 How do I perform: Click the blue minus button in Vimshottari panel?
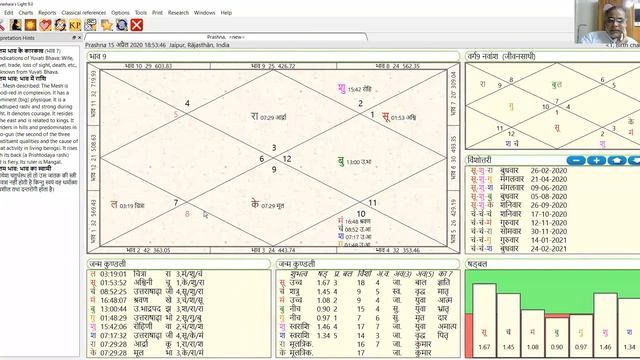tap(576, 160)
